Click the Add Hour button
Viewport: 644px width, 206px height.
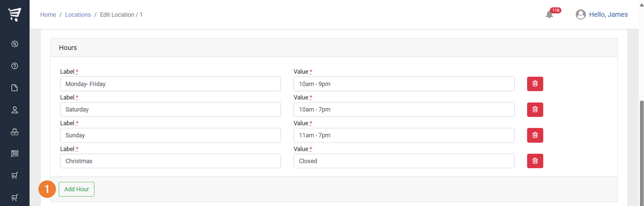(77, 189)
